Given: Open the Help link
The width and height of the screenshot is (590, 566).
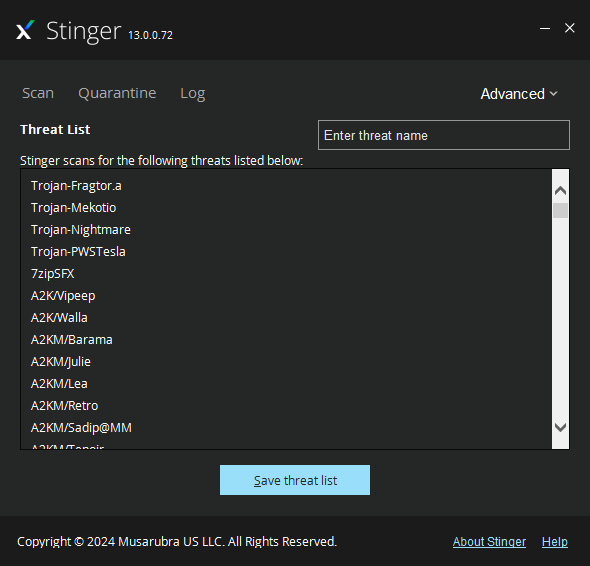Looking at the screenshot, I should pos(555,542).
